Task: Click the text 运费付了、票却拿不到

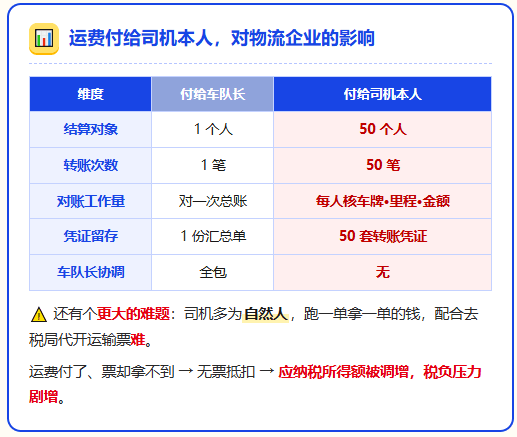Action: [102, 372]
